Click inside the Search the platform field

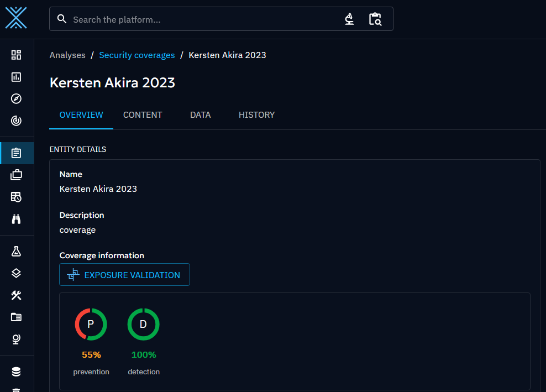[199, 19]
